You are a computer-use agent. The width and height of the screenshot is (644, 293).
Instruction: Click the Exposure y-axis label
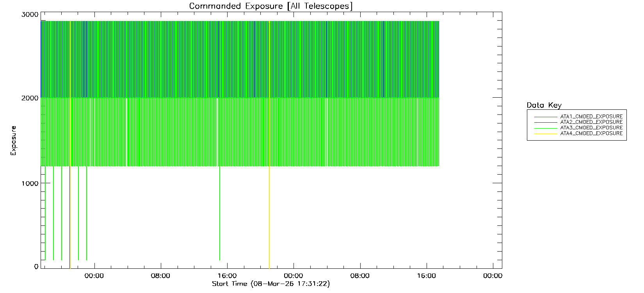pyautogui.click(x=13, y=141)
